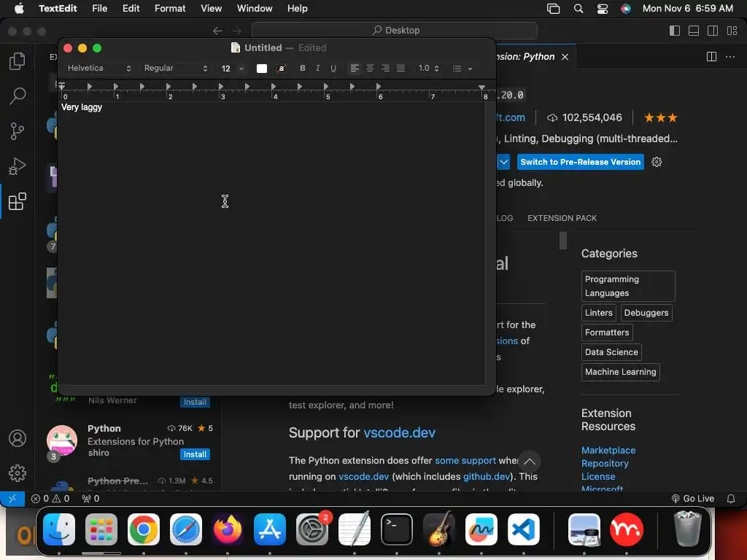This screenshot has width=747, height=560.
Task: Open VS Code Manage gear icon
Action: coord(18,472)
